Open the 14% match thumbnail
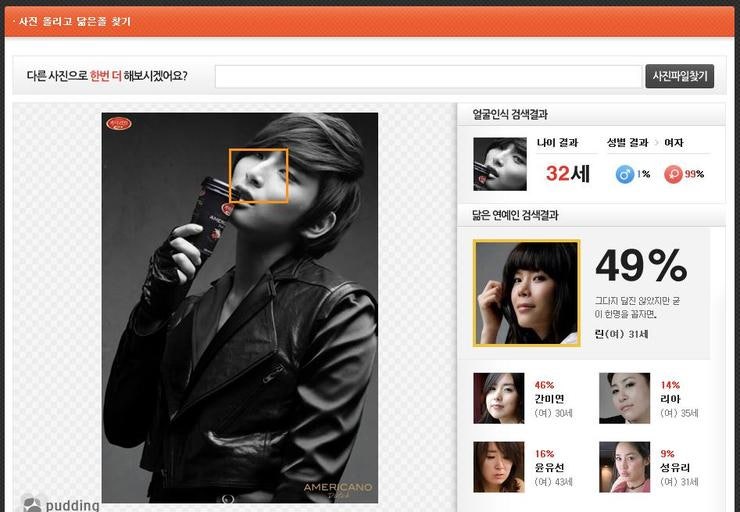This screenshot has width=740, height=512. pyautogui.click(x=624, y=398)
